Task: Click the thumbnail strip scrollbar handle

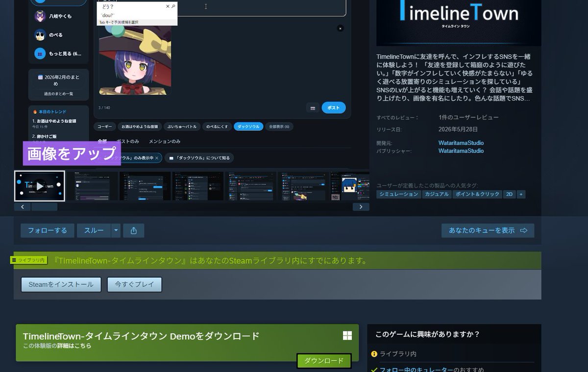Action: (45, 207)
